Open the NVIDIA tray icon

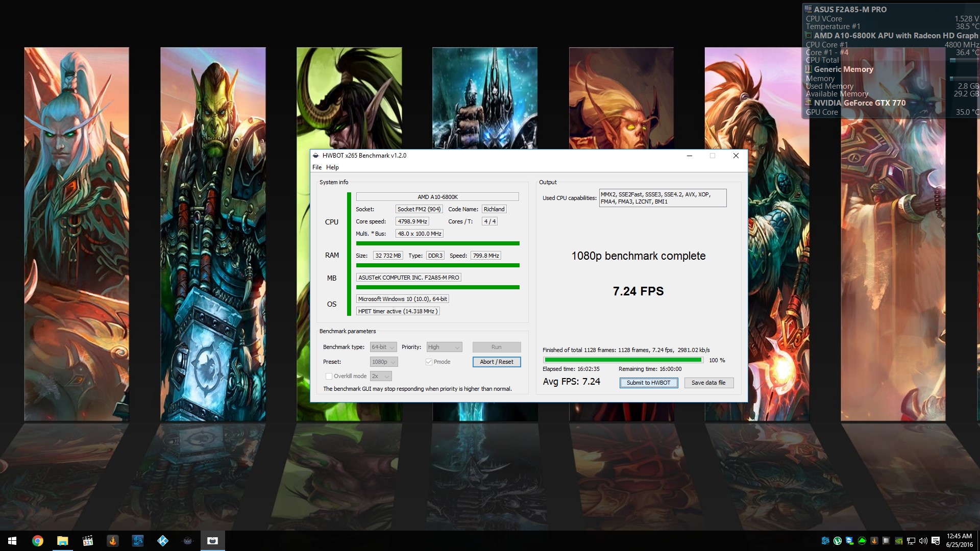(899, 541)
